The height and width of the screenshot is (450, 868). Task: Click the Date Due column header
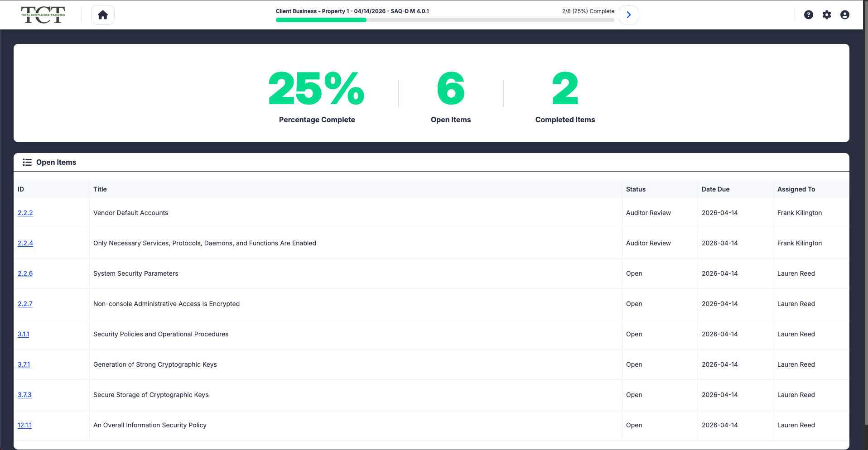(x=715, y=189)
